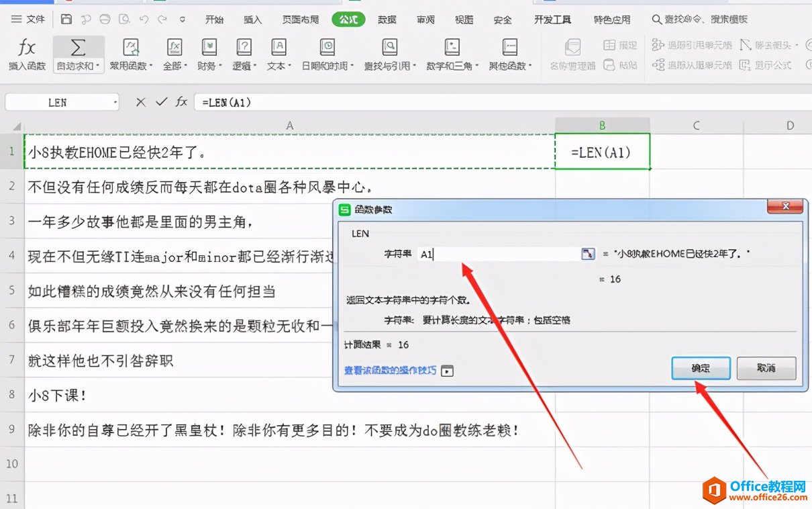Click the select-all corner of the sheet

[x=12, y=125]
